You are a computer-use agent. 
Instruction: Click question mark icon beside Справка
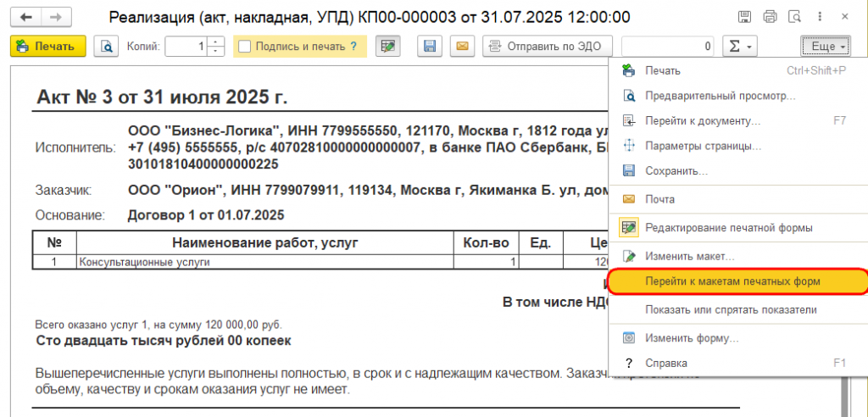point(629,364)
